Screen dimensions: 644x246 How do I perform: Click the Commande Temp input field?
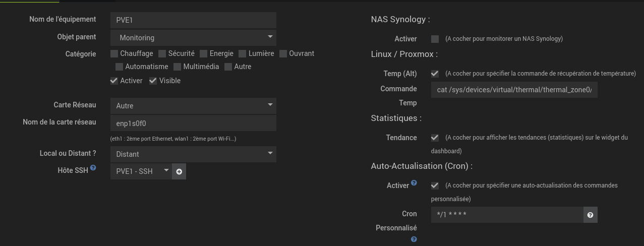[514, 90]
